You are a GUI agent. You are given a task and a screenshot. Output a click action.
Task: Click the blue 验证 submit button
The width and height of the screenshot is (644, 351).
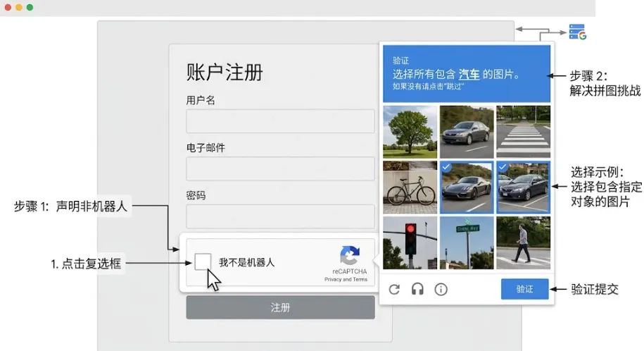pyautogui.click(x=524, y=289)
